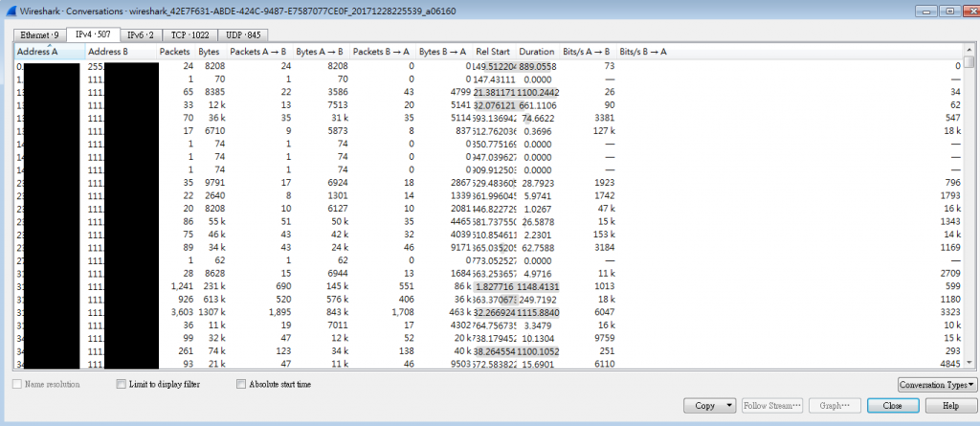The height and width of the screenshot is (426, 980).
Task: Click the vertical scrollbar up arrow
Action: coord(969,50)
